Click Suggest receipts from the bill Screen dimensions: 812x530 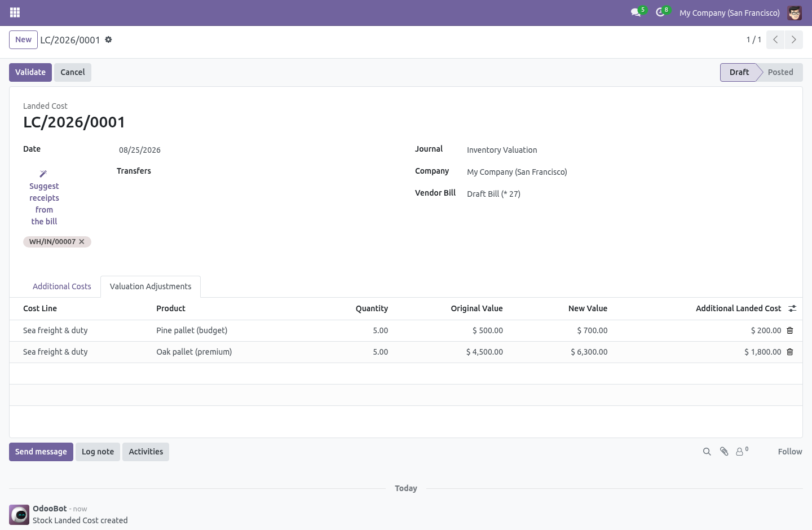44,197
